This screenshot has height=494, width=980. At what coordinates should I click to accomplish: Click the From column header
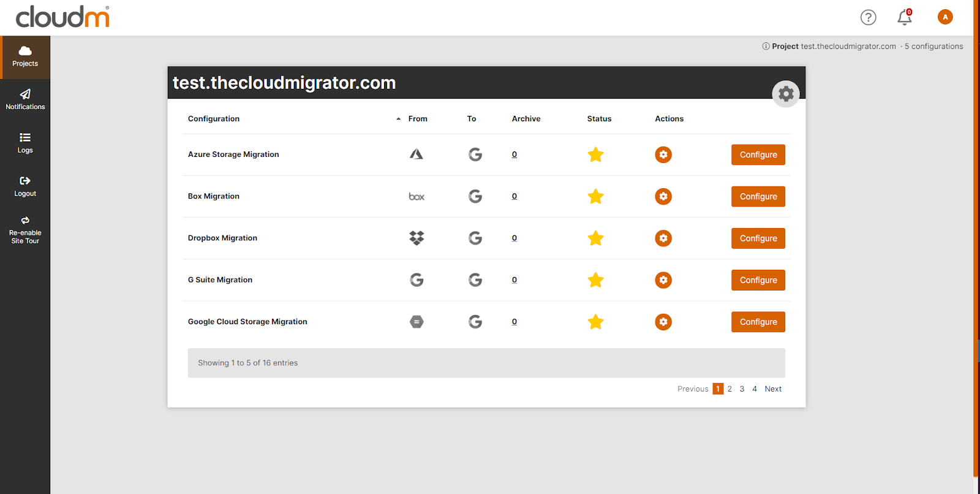pos(418,119)
